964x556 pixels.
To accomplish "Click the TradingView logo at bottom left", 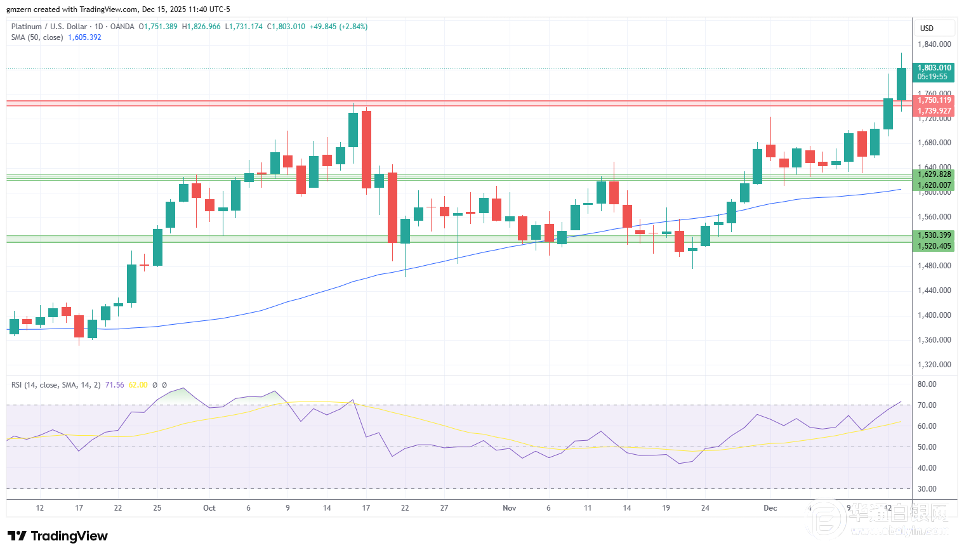I will pyautogui.click(x=57, y=536).
